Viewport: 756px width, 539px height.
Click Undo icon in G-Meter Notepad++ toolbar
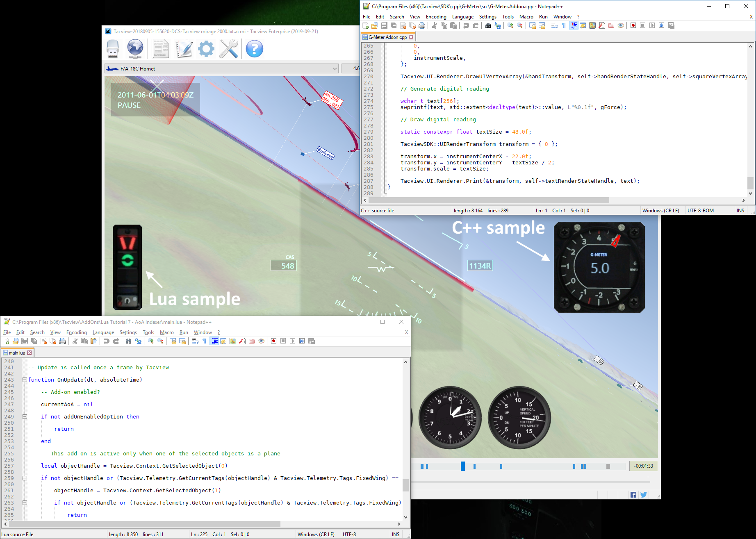466,25
